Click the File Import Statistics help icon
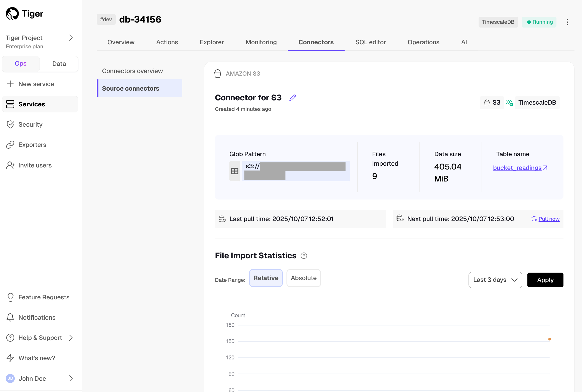Viewport: 582px width, 392px height. click(304, 256)
